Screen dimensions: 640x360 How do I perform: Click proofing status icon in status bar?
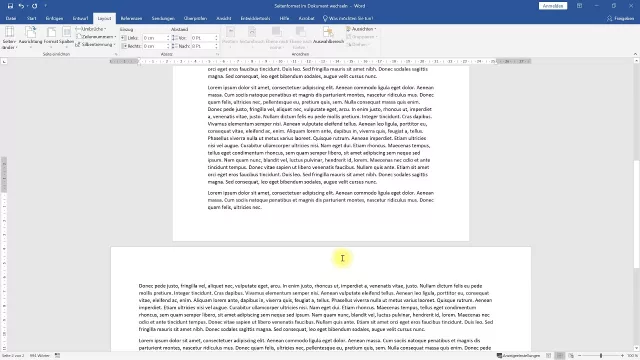(57, 356)
